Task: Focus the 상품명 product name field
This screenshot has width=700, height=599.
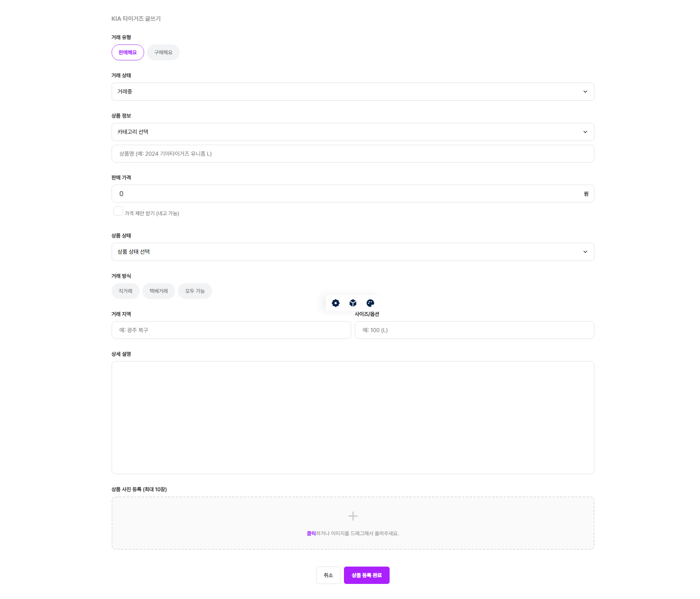Action: tap(353, 154)
